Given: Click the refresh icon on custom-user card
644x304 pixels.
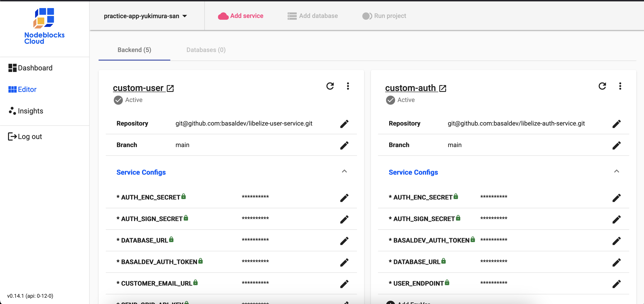Looking at the screenshot, I should pyautogui.click(x=330, y=86).
